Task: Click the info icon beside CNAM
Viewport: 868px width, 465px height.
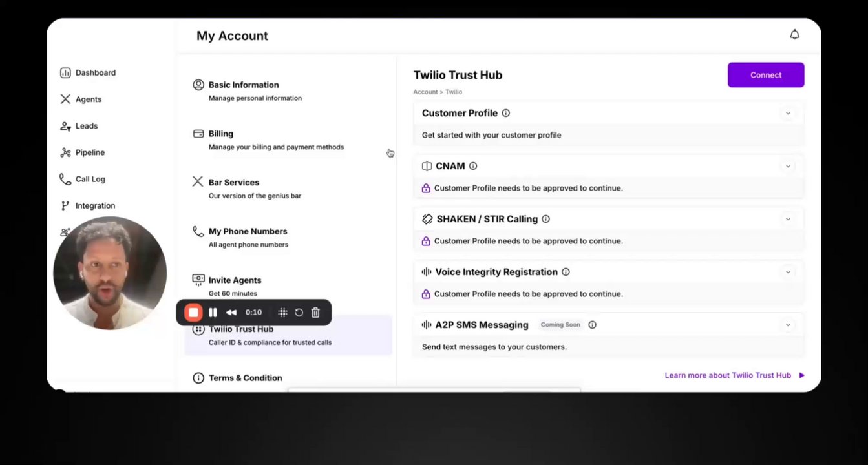Action: pyautogui.click(x=473, y=166)
